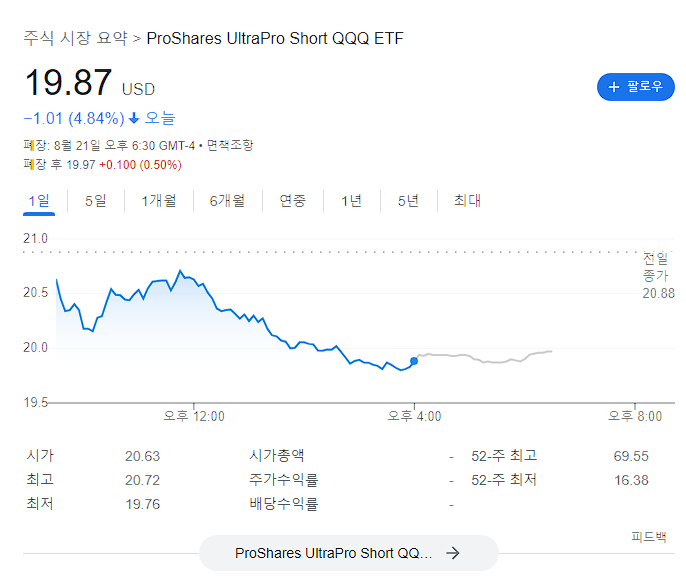Click the 52-주 최저 value 16.38
This screenshot has height=582, width=686.
click(631, 480)
